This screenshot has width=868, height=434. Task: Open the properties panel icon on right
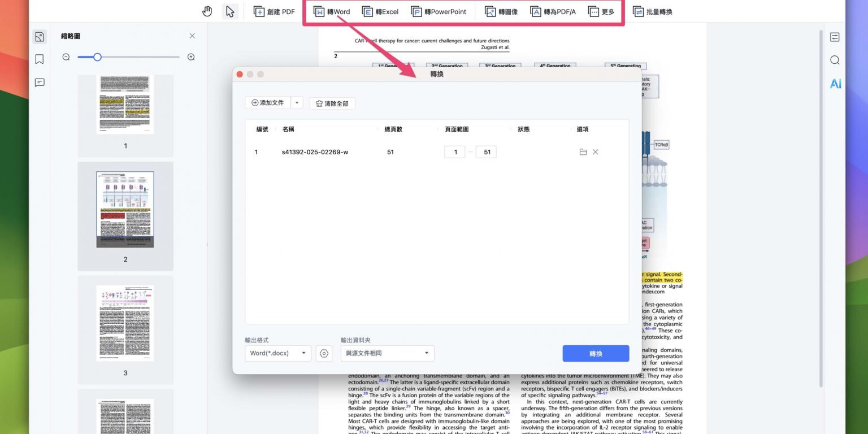tap(835, 37)
